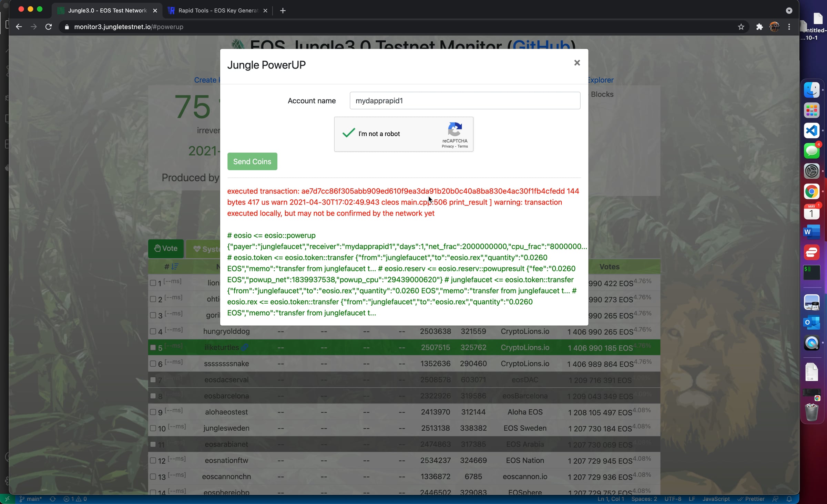Open the JavaScript language mode selector
This screenshot has width=827, height=504.
pyautogui.click(x=716, y=499)
